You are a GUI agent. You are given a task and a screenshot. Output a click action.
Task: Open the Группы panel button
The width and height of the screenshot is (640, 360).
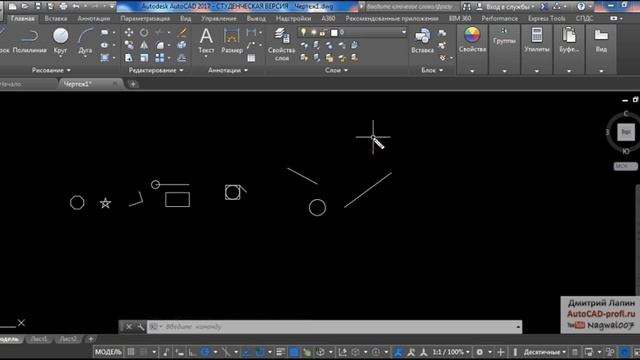pyautogui.click(x=504, y=49)
